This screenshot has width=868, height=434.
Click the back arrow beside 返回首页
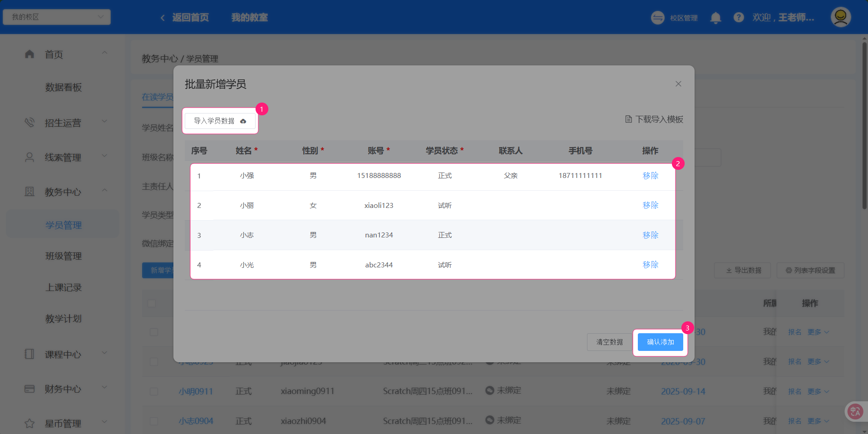[x=163, y=18]
